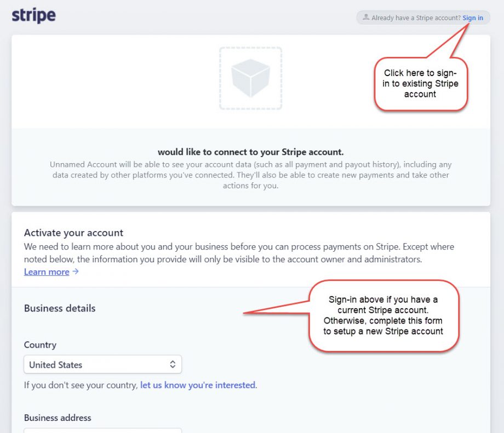The height and width of the screenshot is (433, 504).
Task: Click the up-down chevron in Country selector
Action: pyautogui.click(x=173, y=364)
